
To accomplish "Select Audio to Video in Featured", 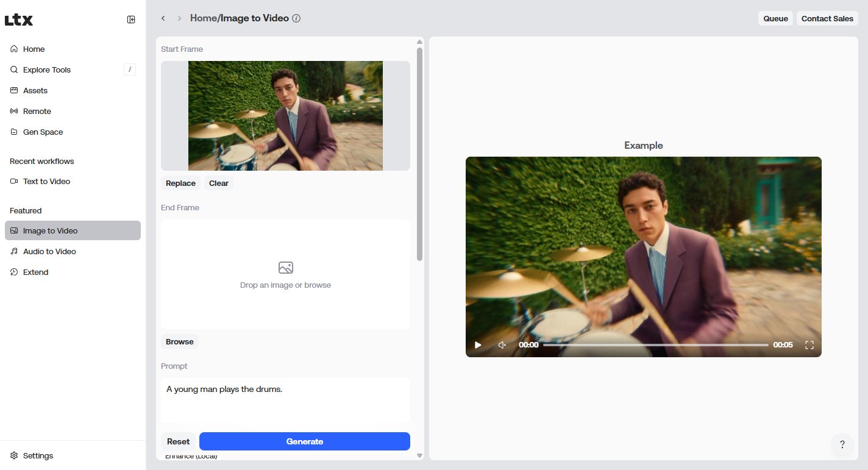I will pyautogui.click(x=73, y=251).
